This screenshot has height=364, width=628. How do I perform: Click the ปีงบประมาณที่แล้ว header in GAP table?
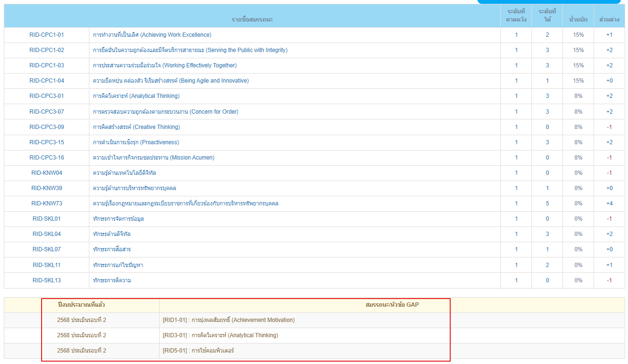81,305
